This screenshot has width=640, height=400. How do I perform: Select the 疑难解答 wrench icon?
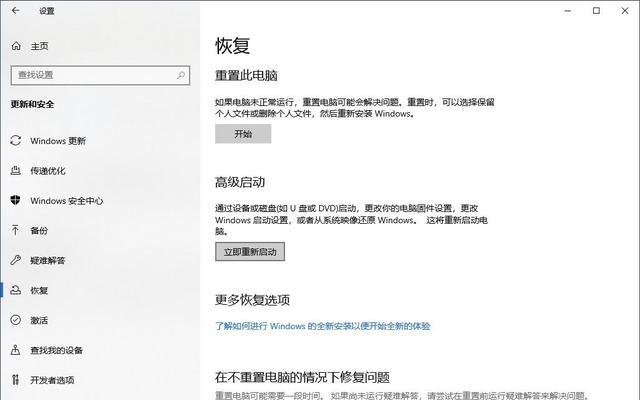click(x=16, y=260)
